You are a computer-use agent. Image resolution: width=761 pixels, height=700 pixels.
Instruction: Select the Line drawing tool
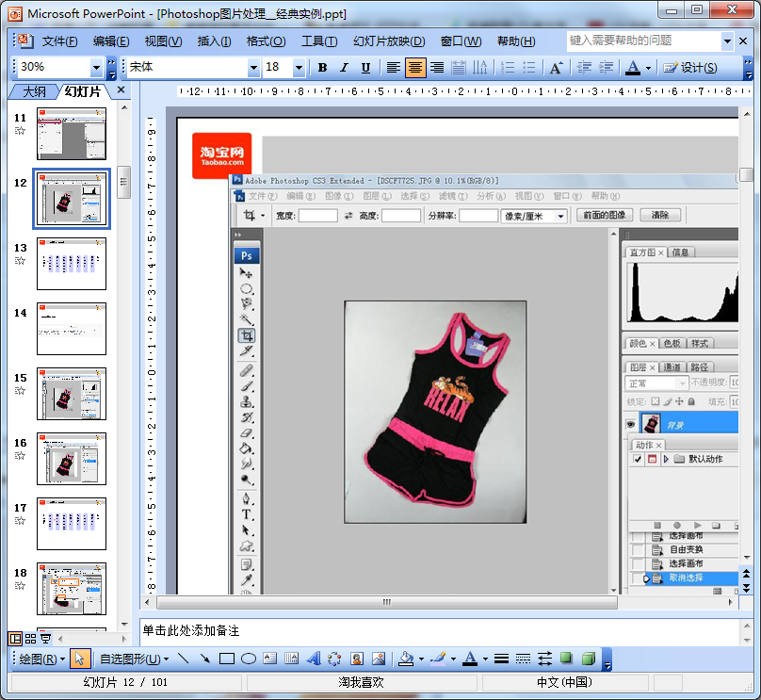pos(183,659)
